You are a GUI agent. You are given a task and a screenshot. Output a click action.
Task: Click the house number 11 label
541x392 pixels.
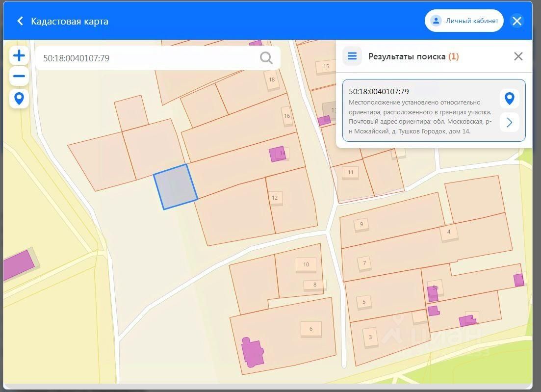(351, 173)
